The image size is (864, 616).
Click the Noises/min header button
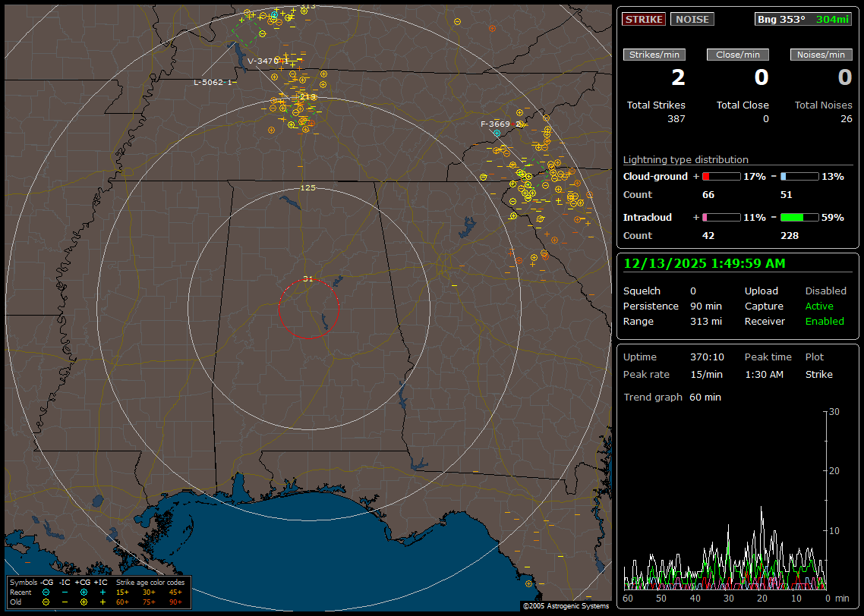821,55
